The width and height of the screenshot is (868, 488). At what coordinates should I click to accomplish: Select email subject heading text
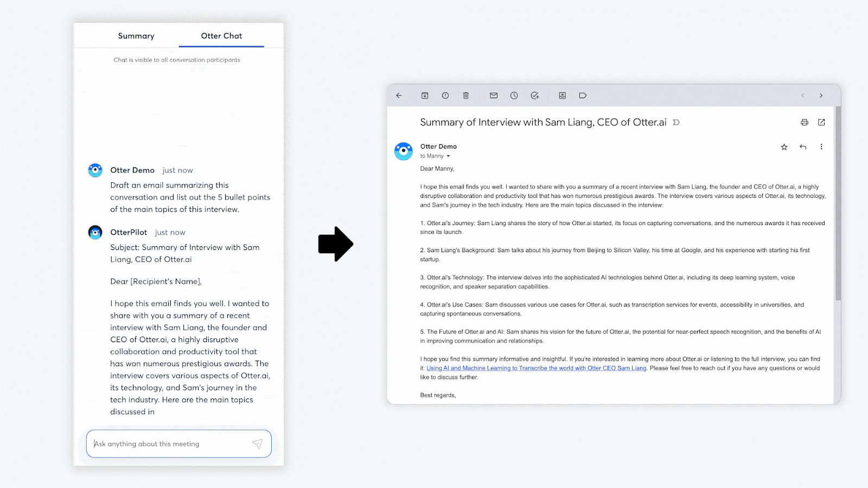pyautogui.click(x=543, y=123)
